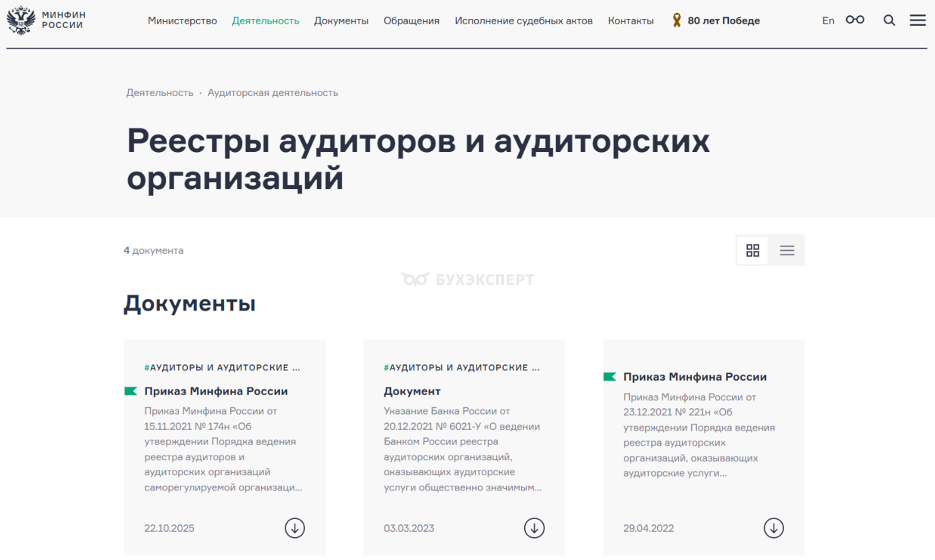Open the Контакты page
The width and height of the screenshot is (935, 560).
(631, 21)
